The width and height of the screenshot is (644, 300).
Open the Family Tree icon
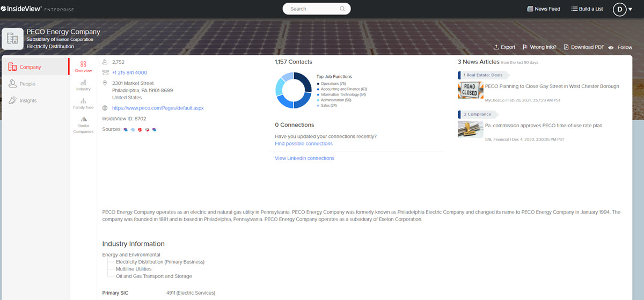click(83, 101)
